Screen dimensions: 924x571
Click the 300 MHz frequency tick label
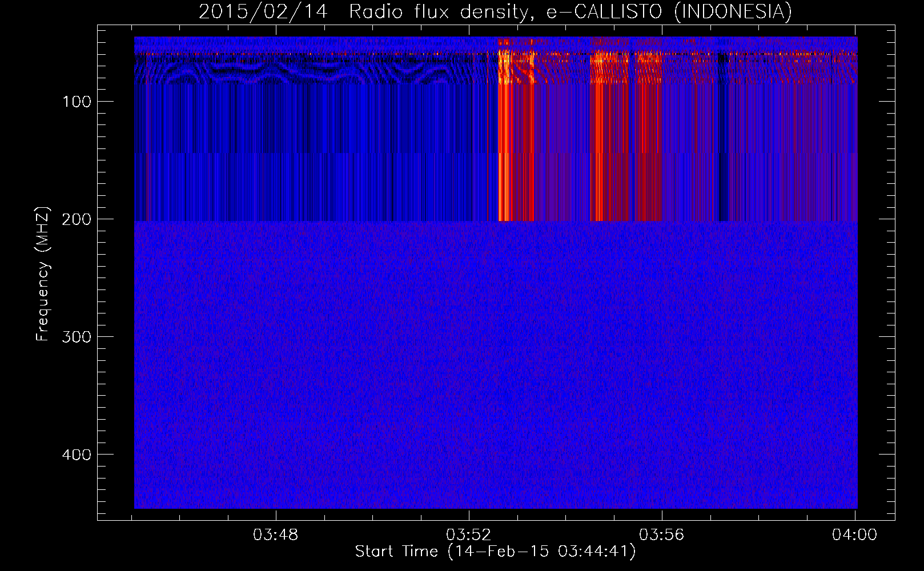[x=77, y=337]
